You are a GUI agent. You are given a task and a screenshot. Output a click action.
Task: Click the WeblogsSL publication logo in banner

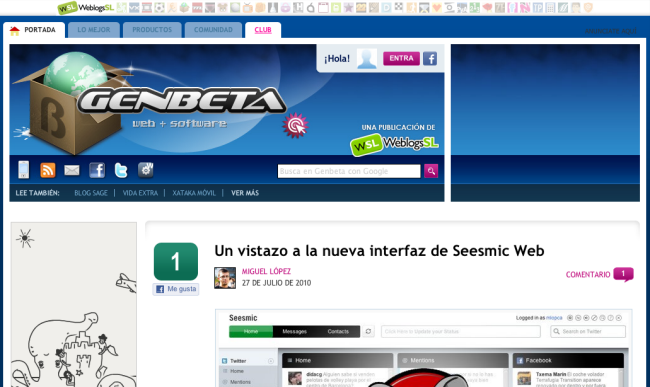coord(394,144)
